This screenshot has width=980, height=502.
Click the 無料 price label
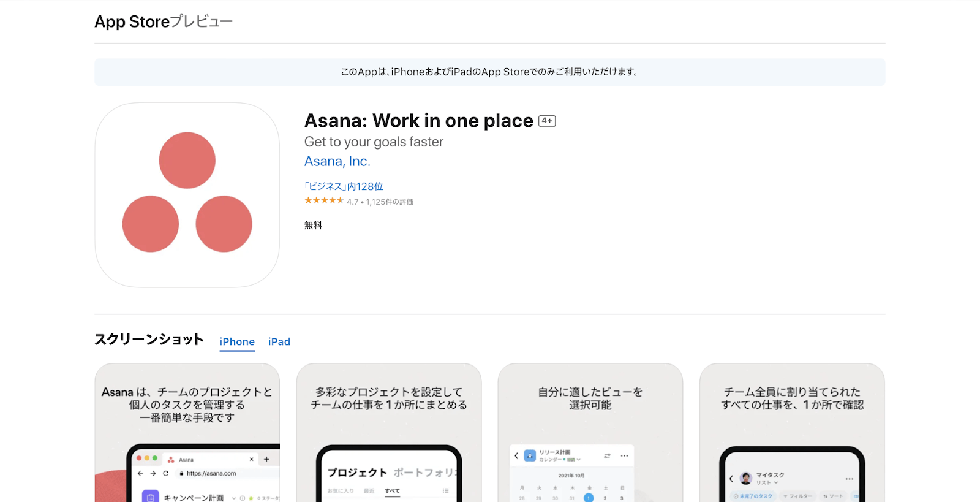(313, 225)
